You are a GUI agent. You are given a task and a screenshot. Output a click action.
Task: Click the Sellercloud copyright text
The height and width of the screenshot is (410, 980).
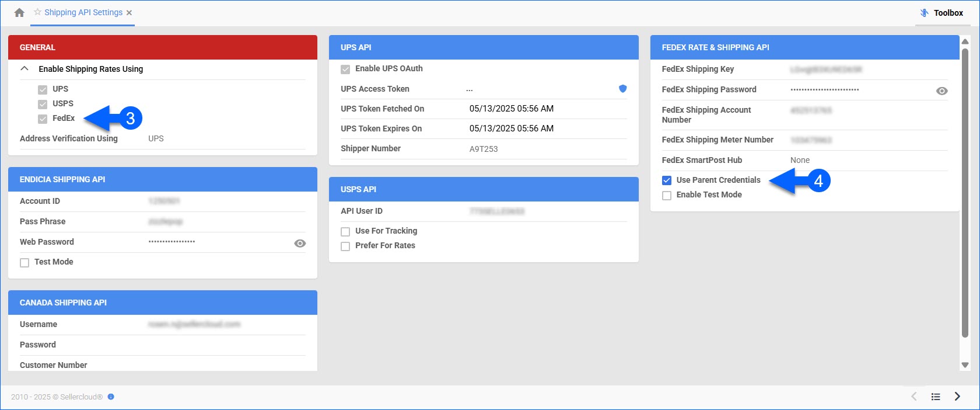pyautogui.click(x=57, y=397)
